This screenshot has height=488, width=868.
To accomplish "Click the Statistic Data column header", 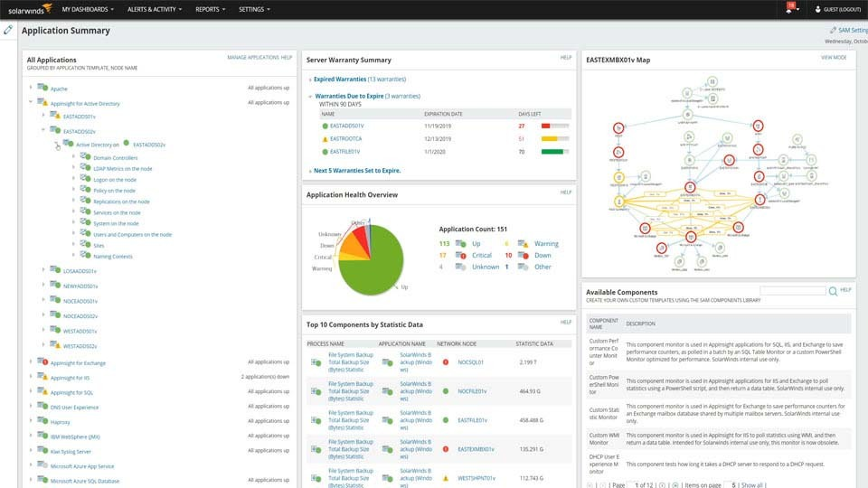I will (x=534, y=343).
